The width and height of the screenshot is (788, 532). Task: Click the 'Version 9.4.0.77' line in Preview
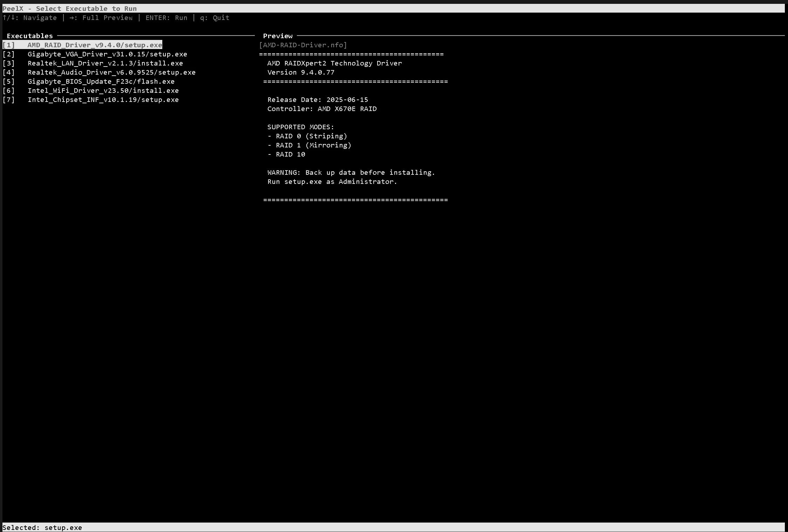click(300, 72)
